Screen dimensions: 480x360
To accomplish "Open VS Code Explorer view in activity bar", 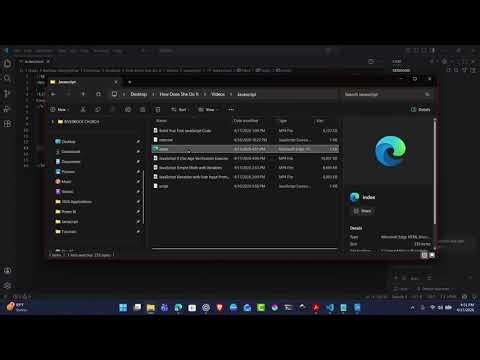I will (7, 63).
